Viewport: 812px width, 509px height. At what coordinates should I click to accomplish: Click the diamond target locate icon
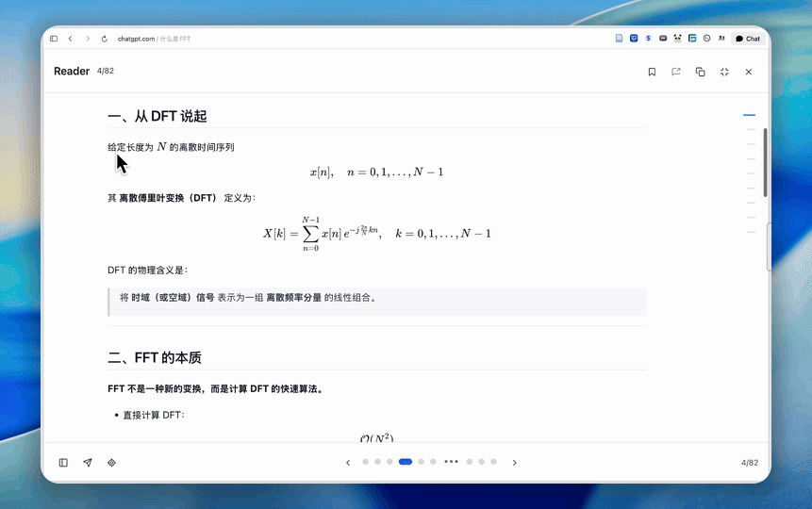coord(111,463)
